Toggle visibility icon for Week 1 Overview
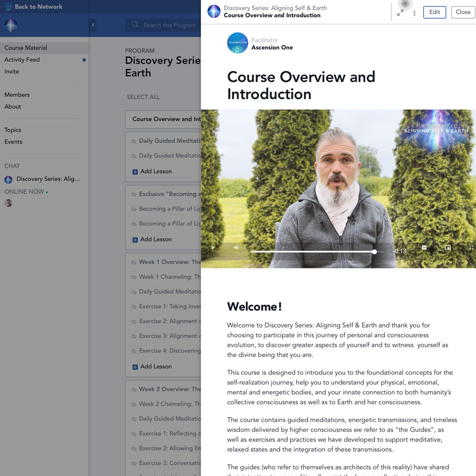476x476 pixels. 133,262
